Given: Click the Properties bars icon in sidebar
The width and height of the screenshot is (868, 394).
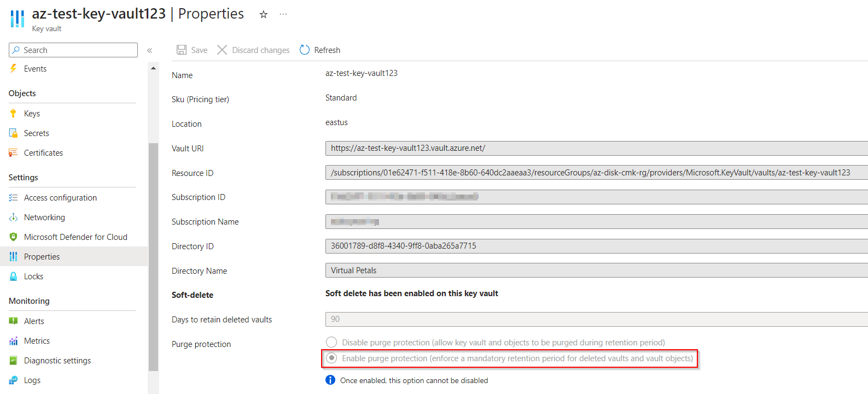Looking at the screenshot, I should point(14,256).
